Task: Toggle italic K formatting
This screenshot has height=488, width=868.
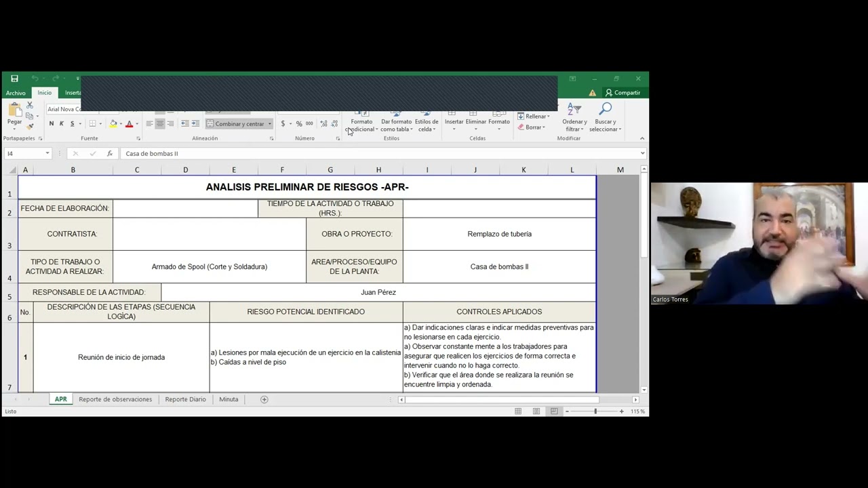Action: 61,123
